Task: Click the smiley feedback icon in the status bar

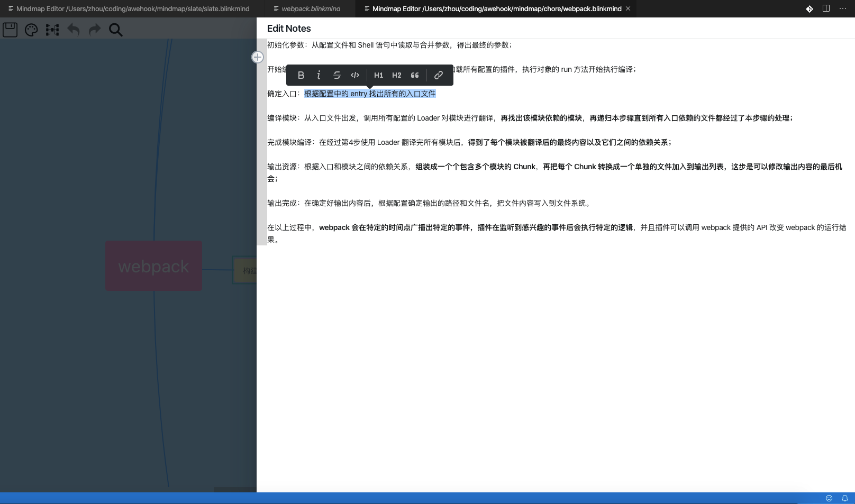Action: tap(829, 498)
